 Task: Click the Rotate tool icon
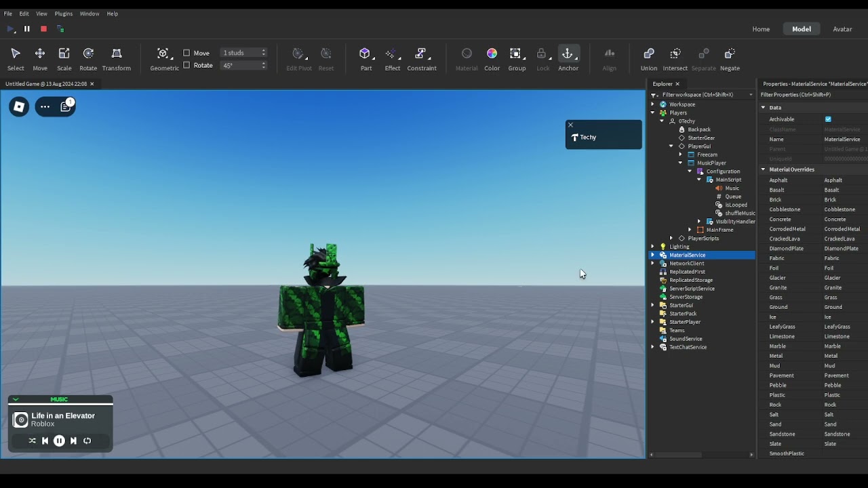[x=88, y=54]
